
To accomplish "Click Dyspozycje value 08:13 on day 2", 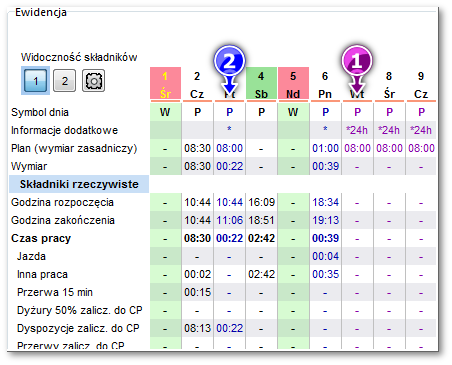I will click(x=197, y=328).
